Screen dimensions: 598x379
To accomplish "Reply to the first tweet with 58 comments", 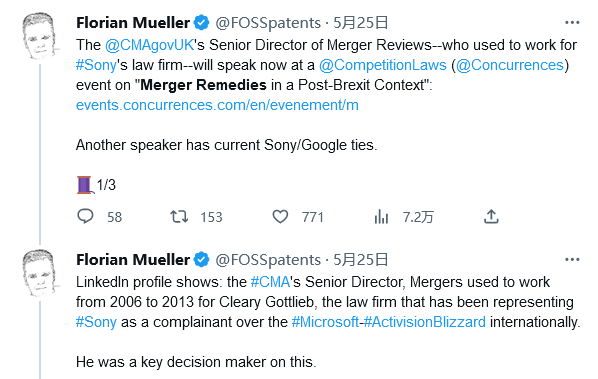I will coord(85,216).
